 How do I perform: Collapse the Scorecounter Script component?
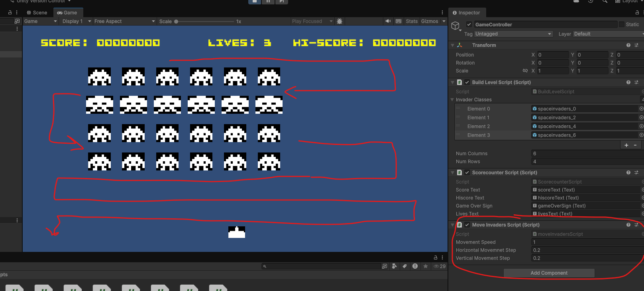click(452, 173)
